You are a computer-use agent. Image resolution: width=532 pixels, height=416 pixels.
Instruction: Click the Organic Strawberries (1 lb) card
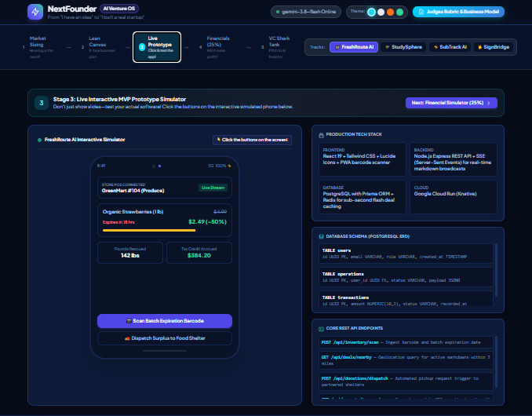pos(165,221)
